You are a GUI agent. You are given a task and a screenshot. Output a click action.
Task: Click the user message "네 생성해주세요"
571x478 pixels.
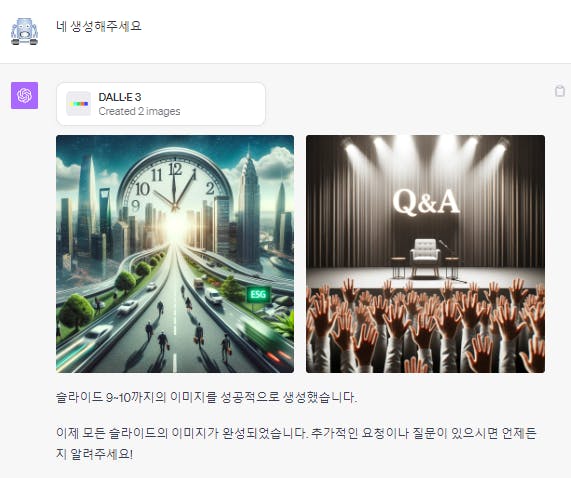99,26
